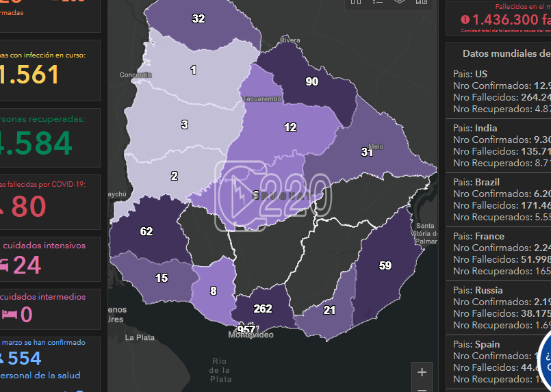Open the map legend icon in top toolbar
The image size is (551, 392).
point(378,2)
